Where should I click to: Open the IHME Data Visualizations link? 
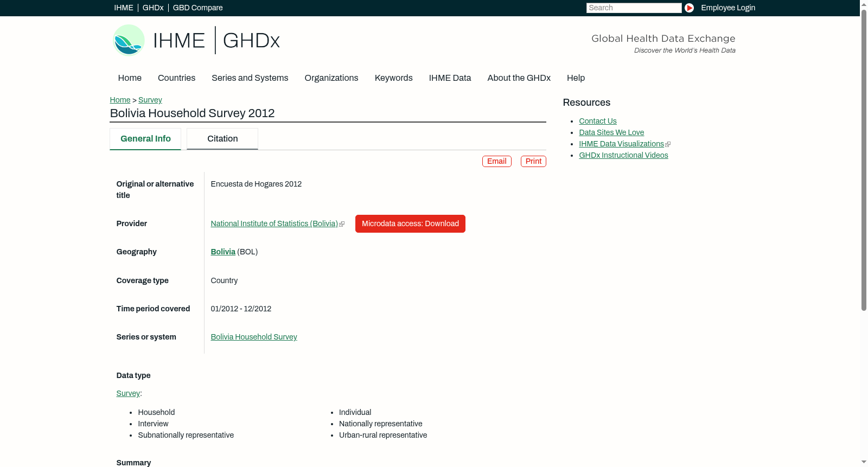click(x=621, y=144)
